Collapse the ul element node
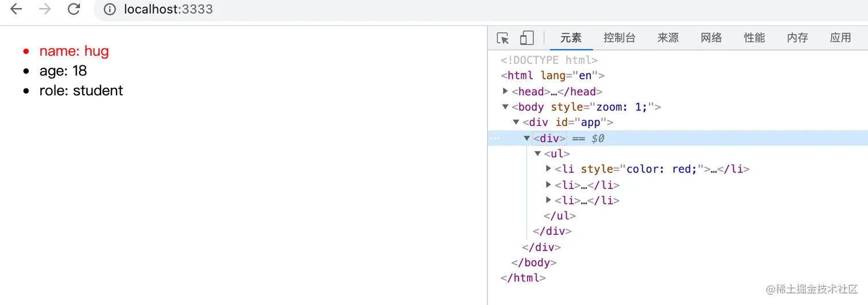Screen dimensions: 868x305 tap(538, 153)
